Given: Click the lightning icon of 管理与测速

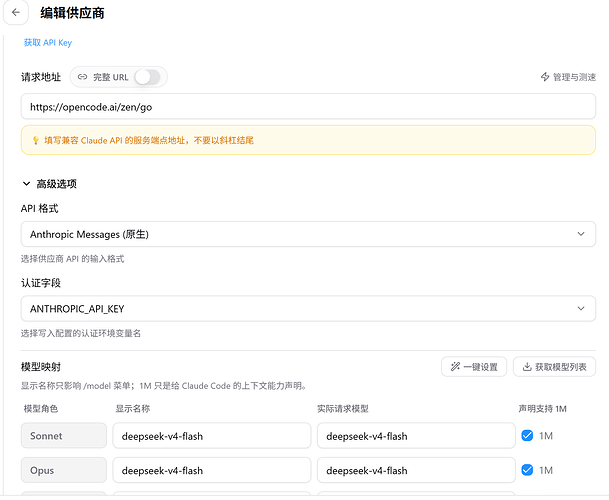Looking at the screenshot, I should coord(545,77).
